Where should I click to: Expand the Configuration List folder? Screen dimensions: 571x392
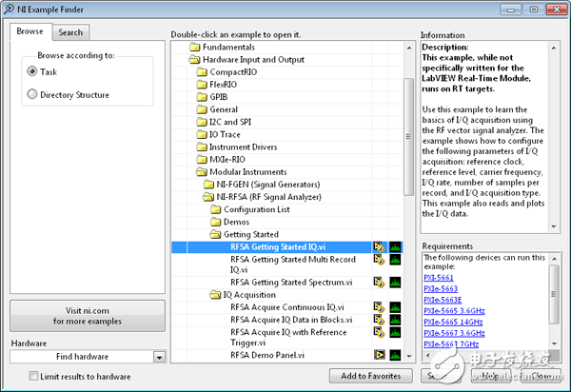coord(215,209)
